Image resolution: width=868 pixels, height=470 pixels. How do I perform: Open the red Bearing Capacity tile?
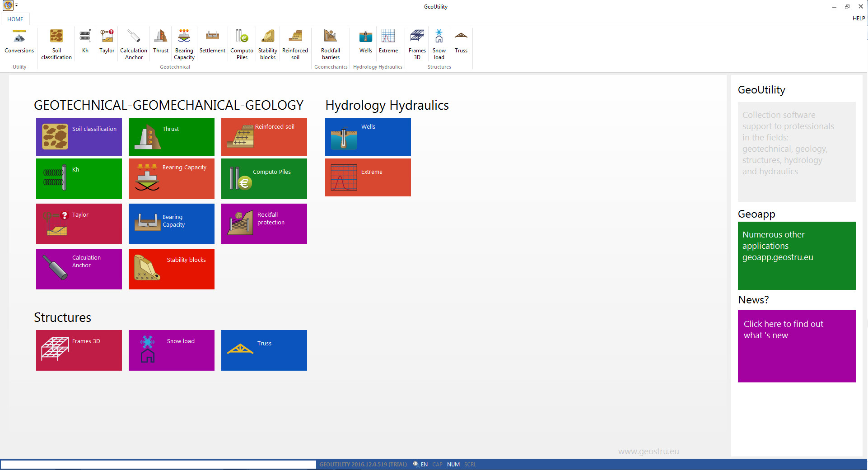172,179
